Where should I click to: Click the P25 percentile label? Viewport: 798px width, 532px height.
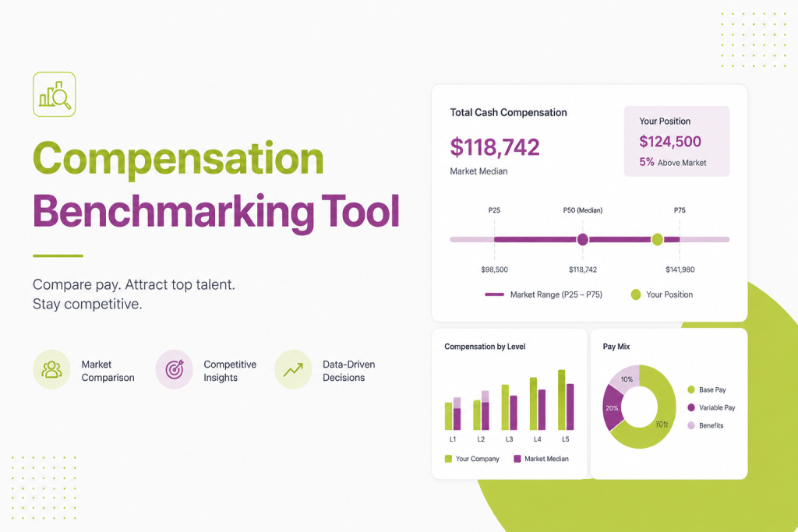(494, 210)
